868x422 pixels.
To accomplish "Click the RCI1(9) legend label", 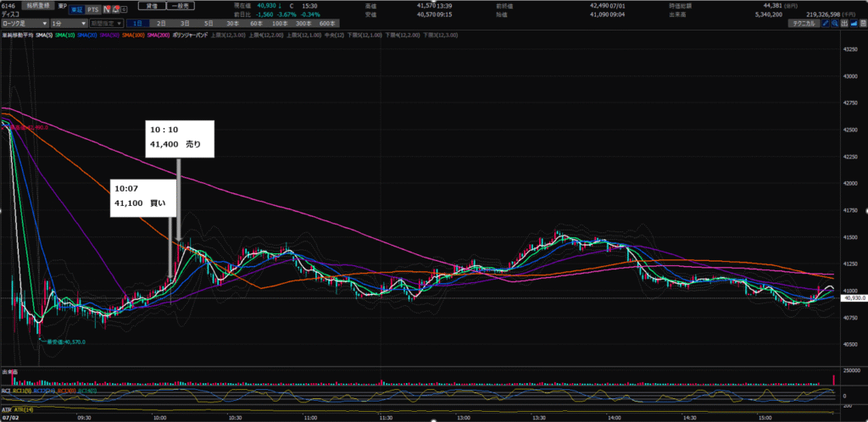I will click(x=21, y=391).
